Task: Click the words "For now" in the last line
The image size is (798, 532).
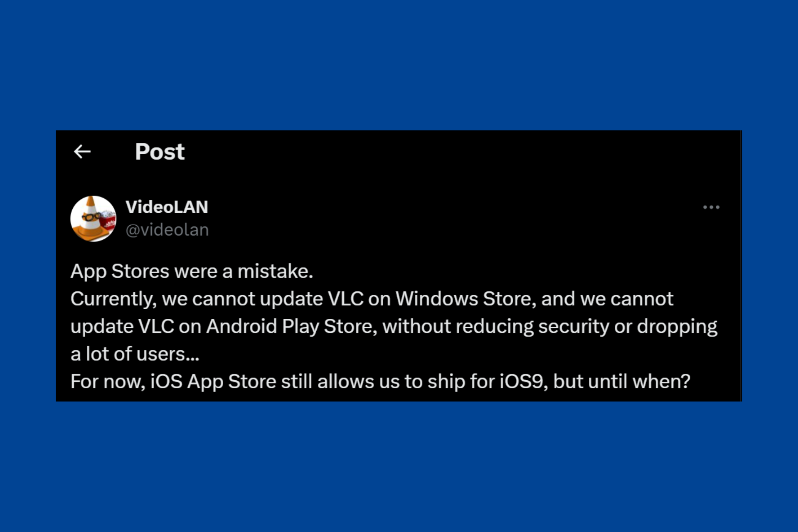Action: coord(107,382)
